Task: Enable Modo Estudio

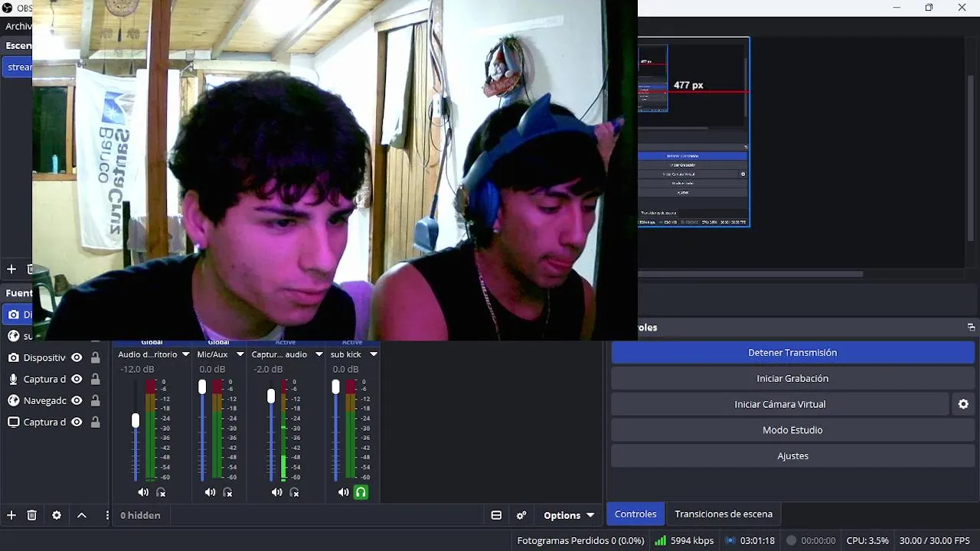Action: click(x=792, y=430)
